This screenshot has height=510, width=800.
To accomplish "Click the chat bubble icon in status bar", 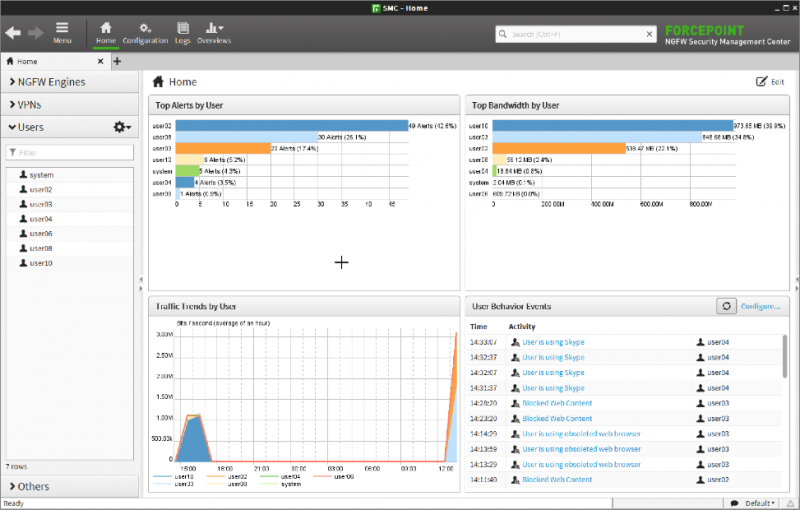I will pyautogui.click(x=734, y=503).
